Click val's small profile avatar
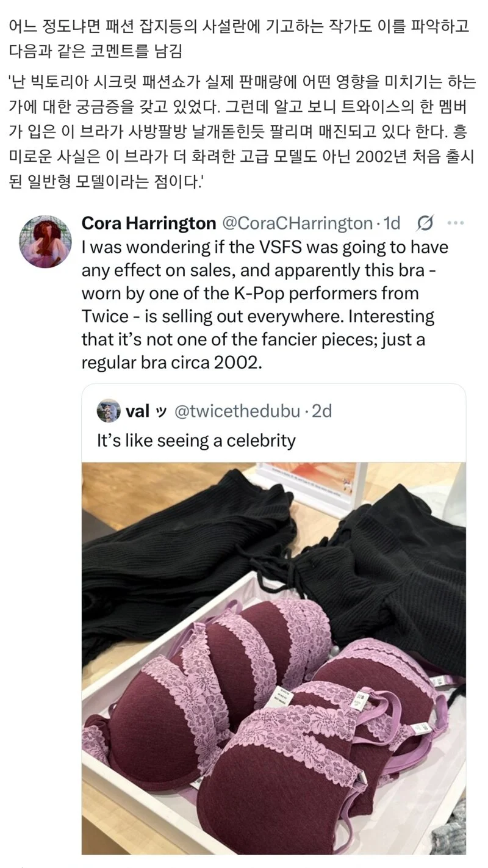The image size is (488, 868). (109, 410)
